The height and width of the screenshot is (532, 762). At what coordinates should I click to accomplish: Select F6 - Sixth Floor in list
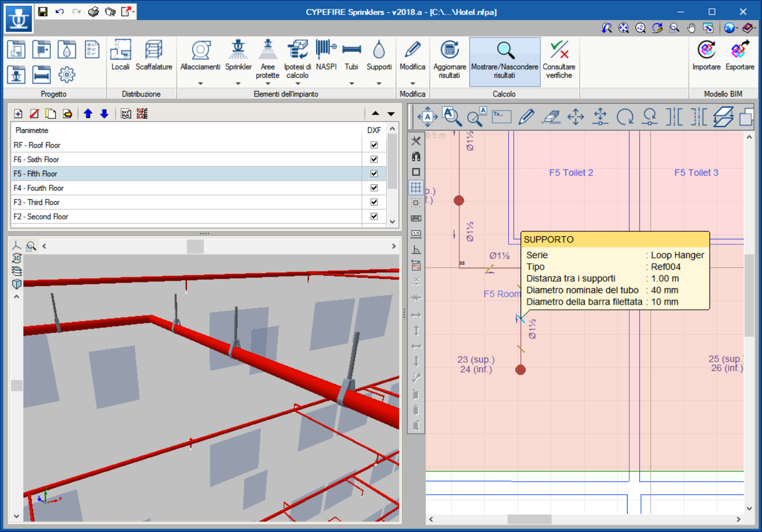186,159
